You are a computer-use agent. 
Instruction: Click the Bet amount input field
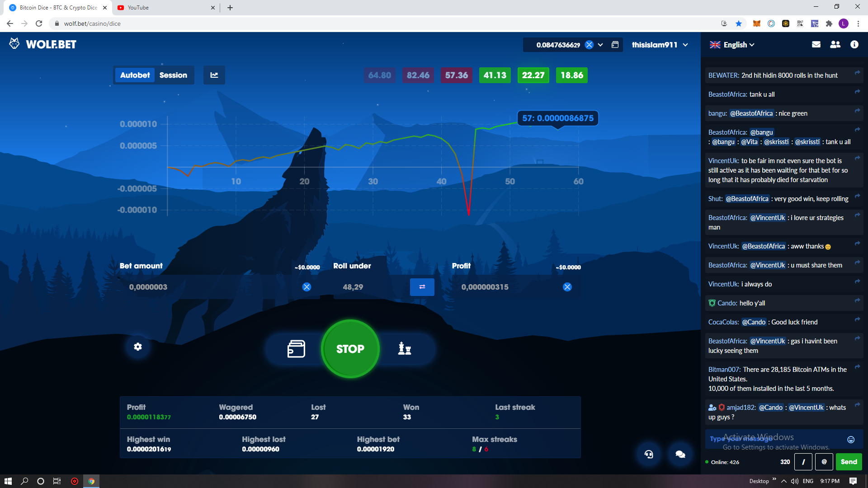click(208, 287)
